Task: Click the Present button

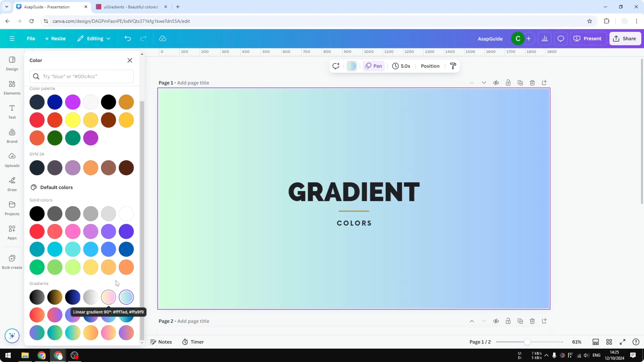Action: tap(588, 38)
